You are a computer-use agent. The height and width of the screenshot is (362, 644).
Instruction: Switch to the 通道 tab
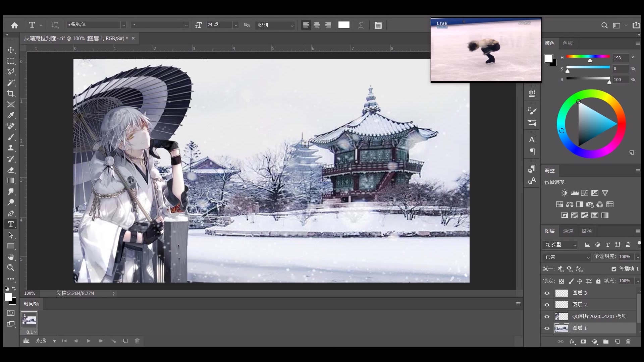(568, 231)
